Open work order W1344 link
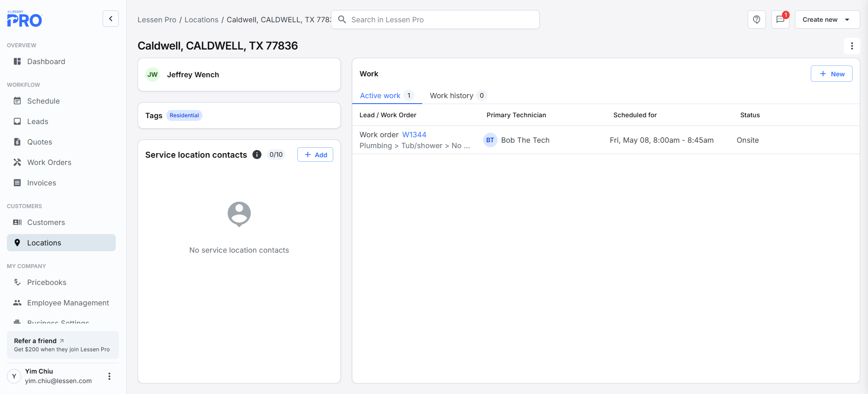 414,135
